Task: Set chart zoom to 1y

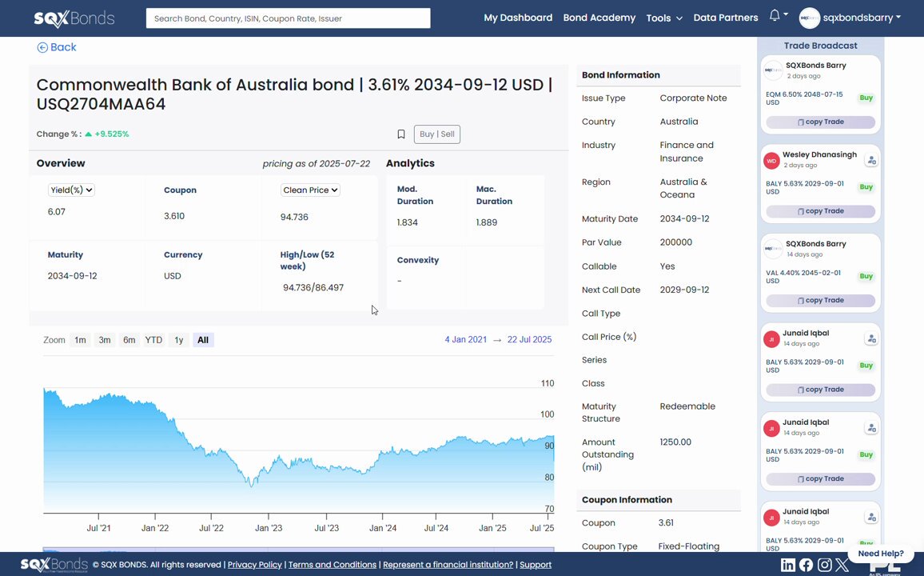Action: coord(178,340)
